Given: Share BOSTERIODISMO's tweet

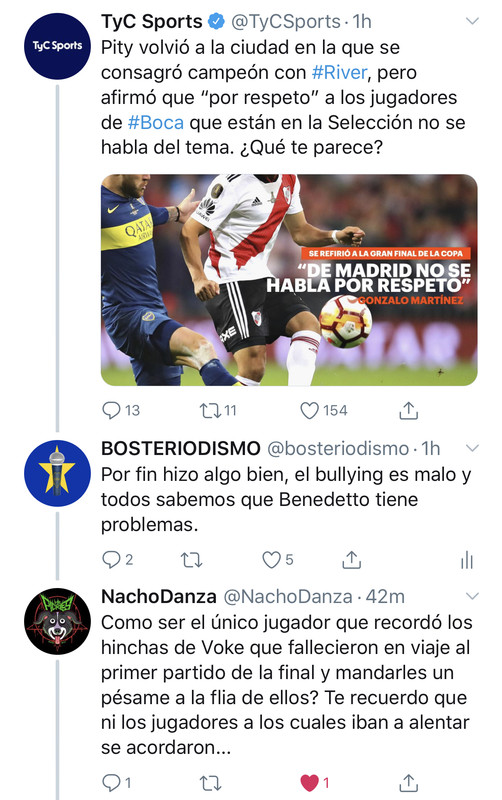Looking at the screenshot, I should (352, 559).
